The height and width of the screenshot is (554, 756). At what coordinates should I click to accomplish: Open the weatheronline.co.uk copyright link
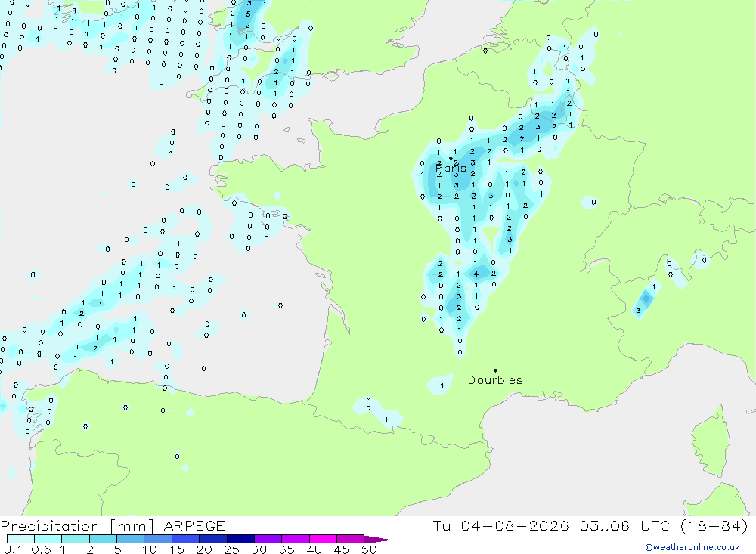(692, 547)
